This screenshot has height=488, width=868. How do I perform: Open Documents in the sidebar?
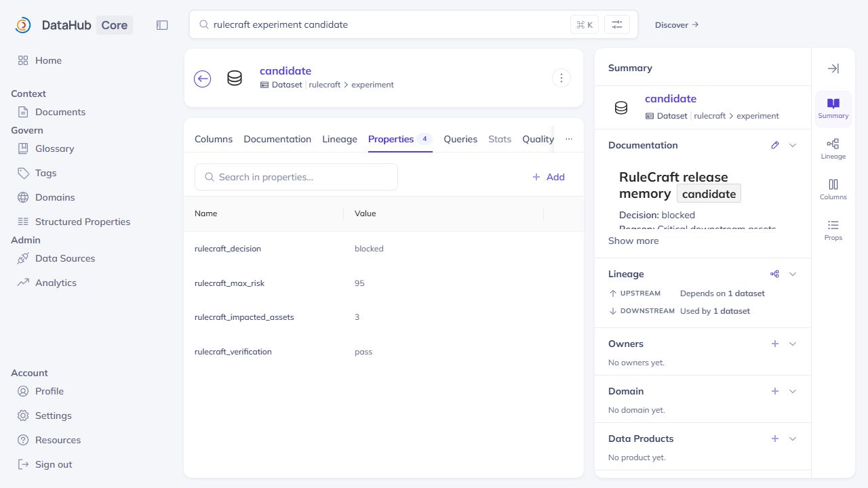point(52,112)
